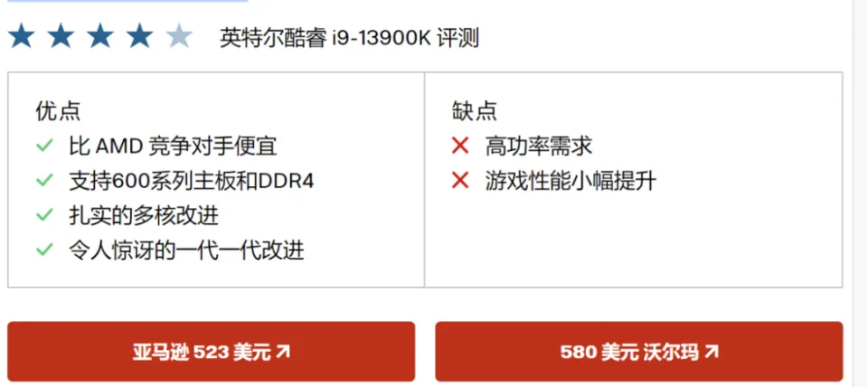The image size is (868, 387).
Task: Click green checkmark beside 令人惊讶的一代一代改进
Action: click(x=44, y=250)
